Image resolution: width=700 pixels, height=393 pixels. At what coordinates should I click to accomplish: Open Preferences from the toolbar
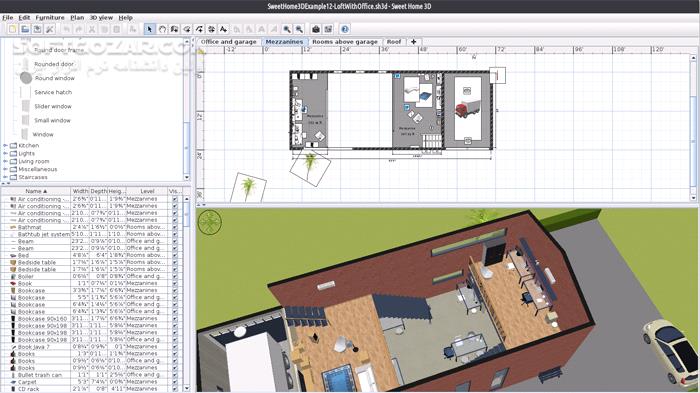click(50, 29)
